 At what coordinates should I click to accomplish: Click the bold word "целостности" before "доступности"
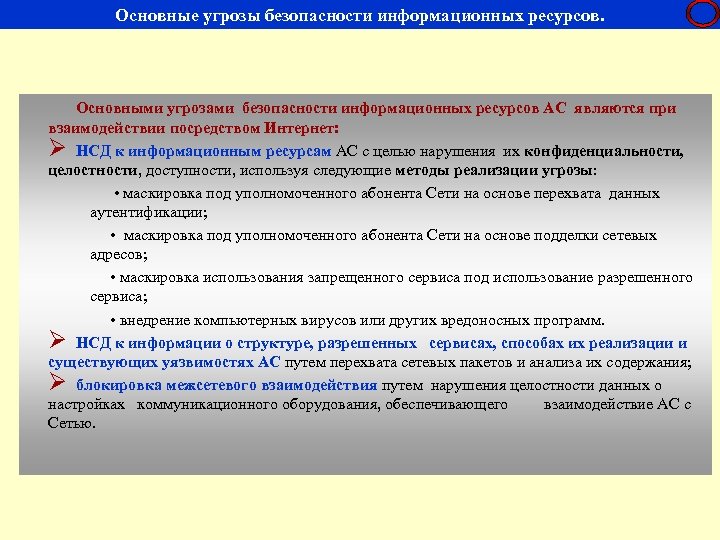point(93,171)
